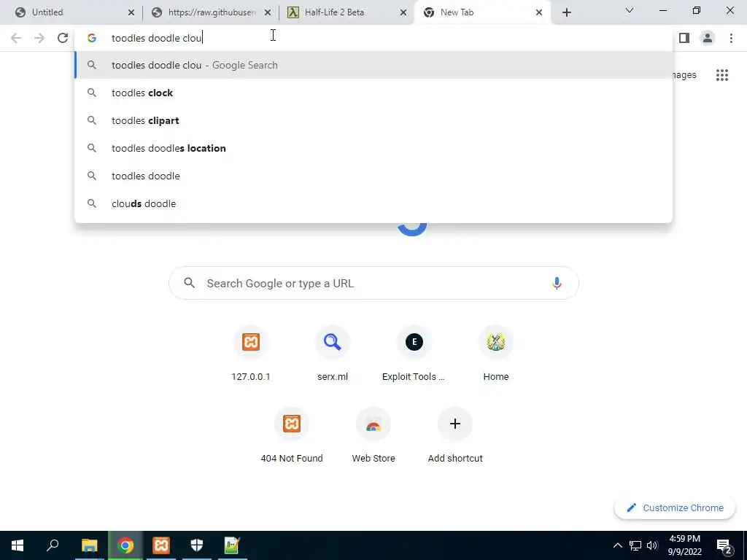Click the Customize Chrome button
Screen dimensions: 747x560
pyautogui.click(x=675, y=508)
